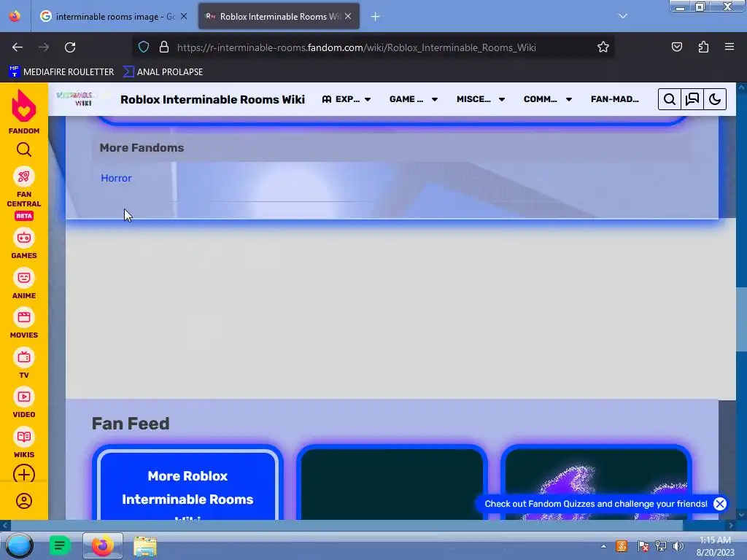Open the volume speaker tray icon
This screenshot has width=747, height=560.
[x=678, y=546]
